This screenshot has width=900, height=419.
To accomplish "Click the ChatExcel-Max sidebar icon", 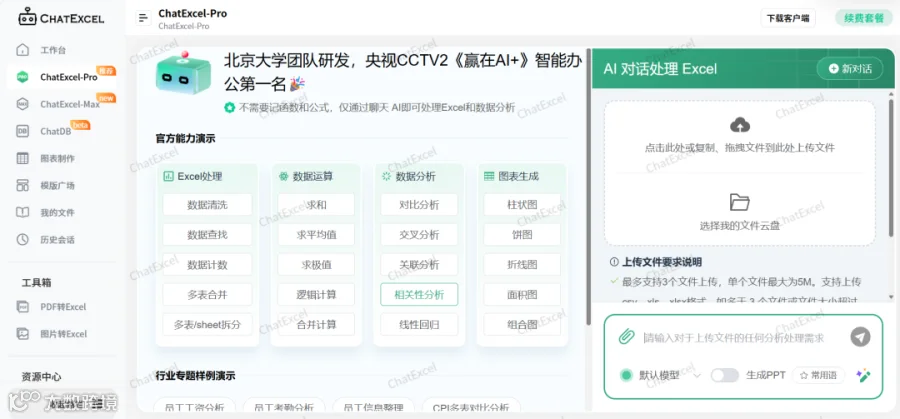I will [x=22, y=104].
